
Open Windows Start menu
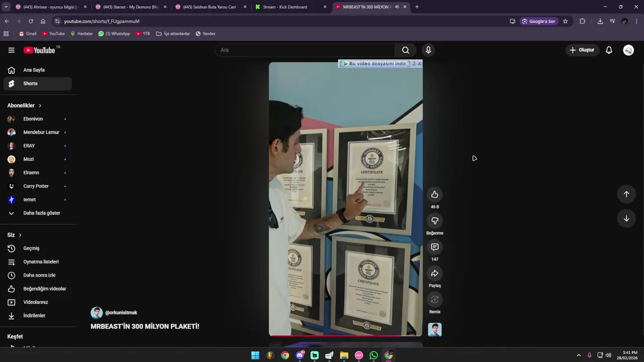255,355
